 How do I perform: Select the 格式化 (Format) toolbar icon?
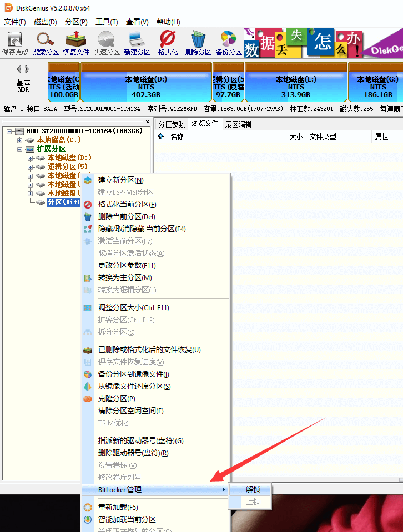(x=168, y=43)
